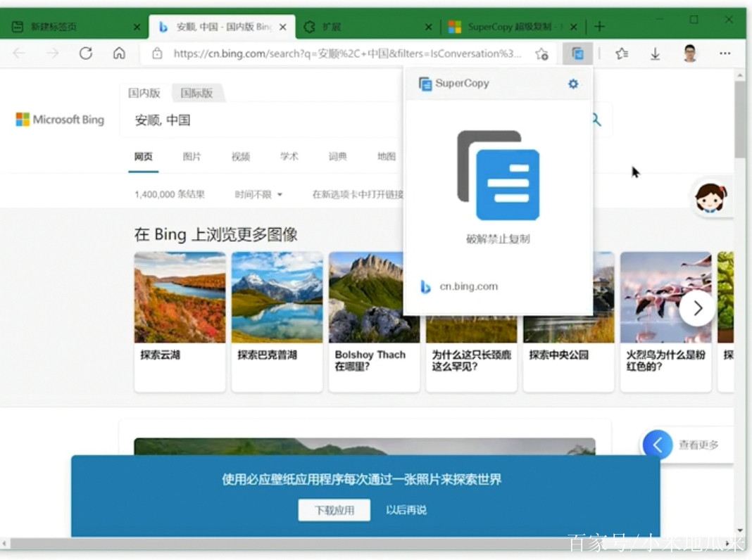Click the blue circular left arrow button
Viewport: 752px width, 560px height.
pyautogui.click(x=658, y=445)
